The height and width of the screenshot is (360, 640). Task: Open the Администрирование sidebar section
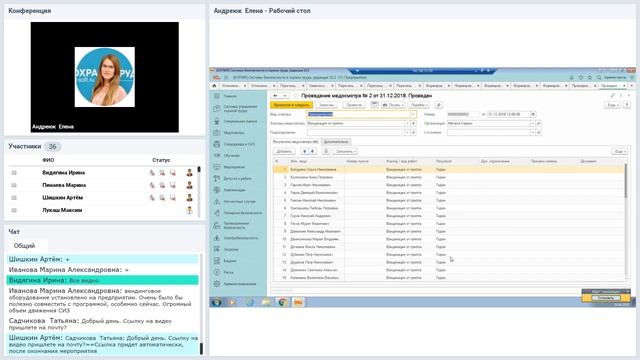tap(240, 284)
